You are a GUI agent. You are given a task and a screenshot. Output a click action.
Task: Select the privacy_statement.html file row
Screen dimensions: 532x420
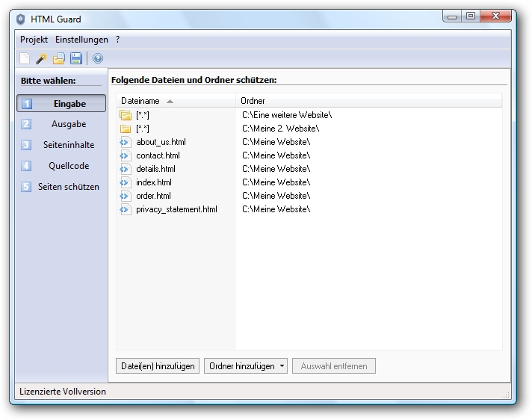point(176,209)
